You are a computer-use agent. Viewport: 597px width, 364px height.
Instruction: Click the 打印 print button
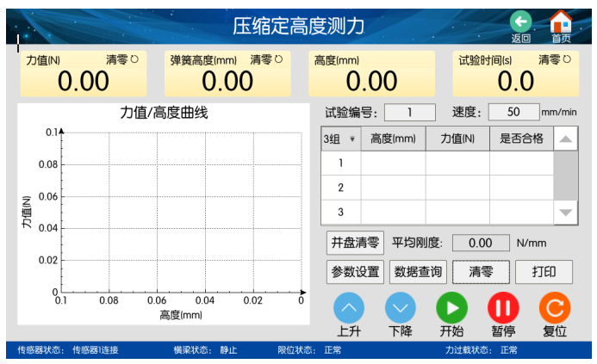click(x=544, y=272)
